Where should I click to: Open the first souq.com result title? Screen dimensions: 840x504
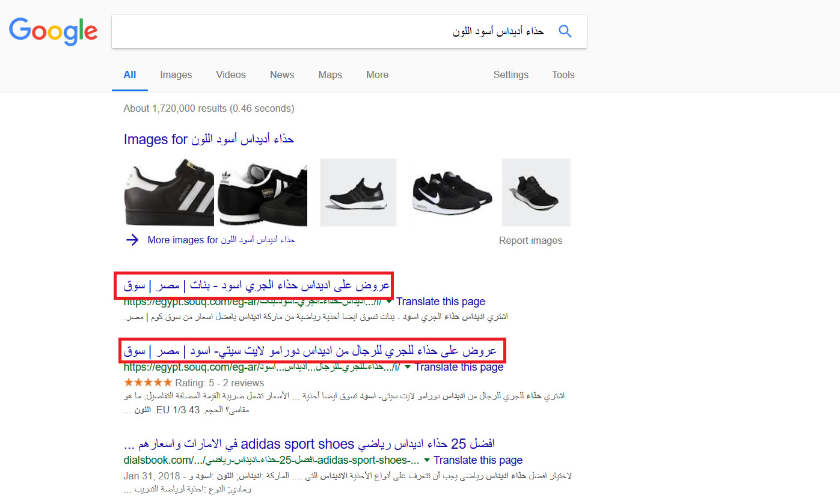point(257,285)
